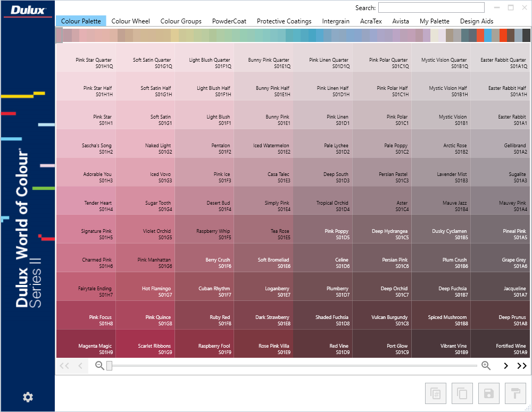Click the zoom in magnifier icon
Image resolution: width=532 pixels, height=412 pixels.
click(x=485, y=366)
